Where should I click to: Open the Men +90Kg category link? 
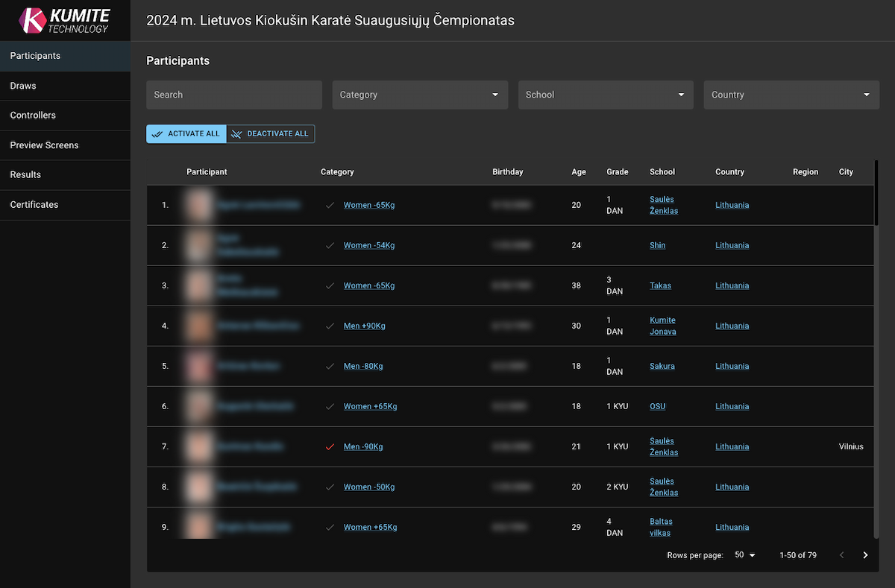click(x=364, y=326)
